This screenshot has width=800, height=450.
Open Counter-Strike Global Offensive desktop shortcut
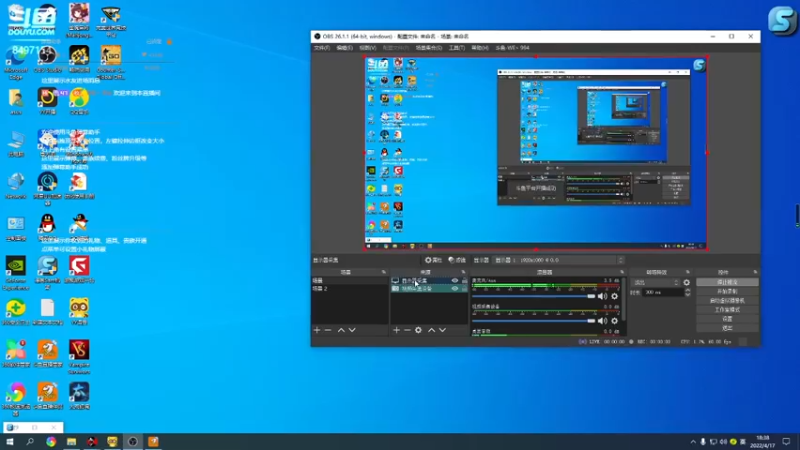111,62
